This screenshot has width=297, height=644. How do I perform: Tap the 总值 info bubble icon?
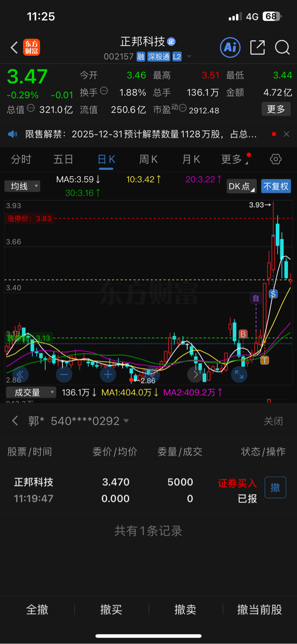pyautogui.click(x=31, y=108)
